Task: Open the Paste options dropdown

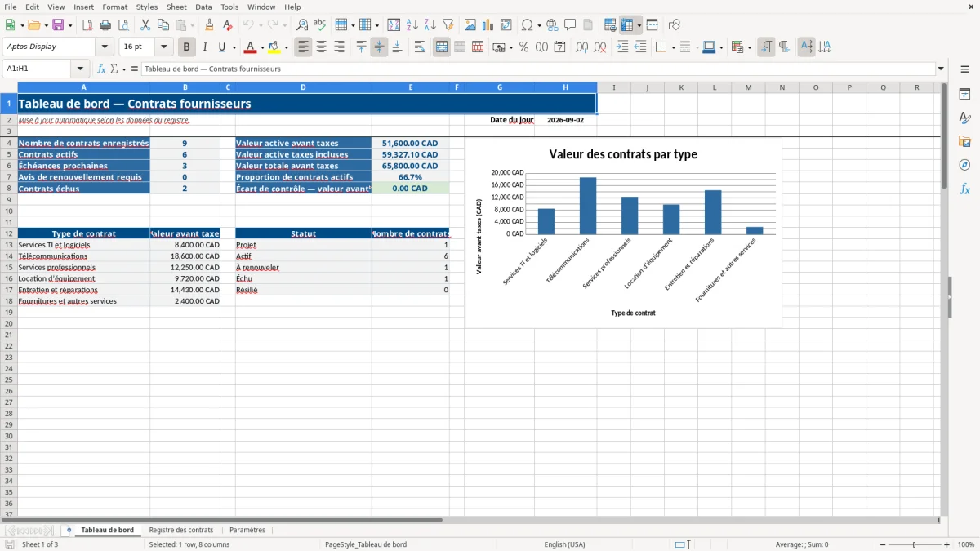Action: (x=191, y=25)
